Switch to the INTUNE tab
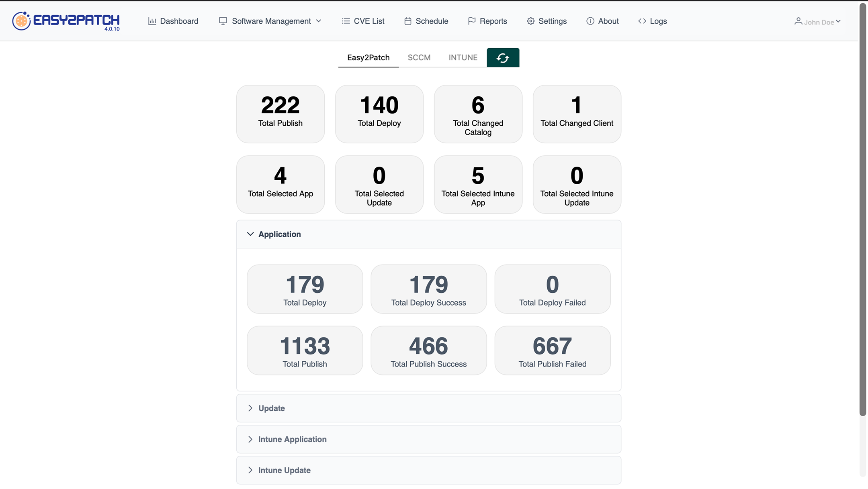Image resolution: width=868 pixels, height=489 pixels. click(x=463, y=57)
